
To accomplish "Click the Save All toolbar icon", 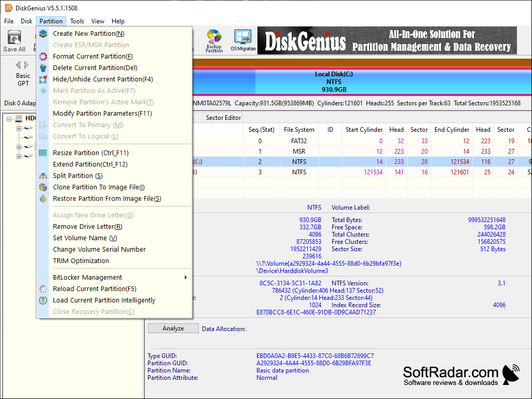I will click(14, 40).
